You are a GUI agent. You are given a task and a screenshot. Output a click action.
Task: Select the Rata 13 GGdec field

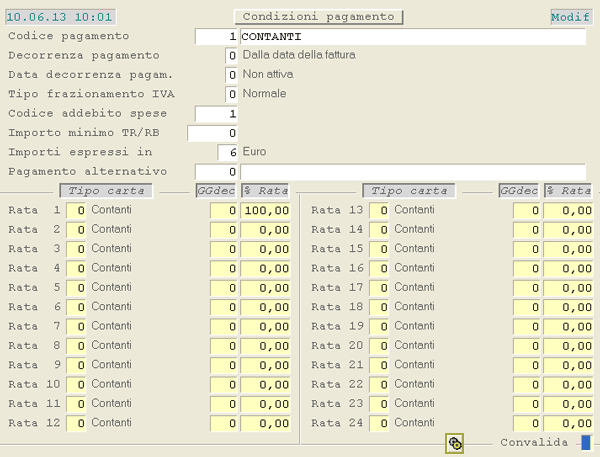click(526, 210)
